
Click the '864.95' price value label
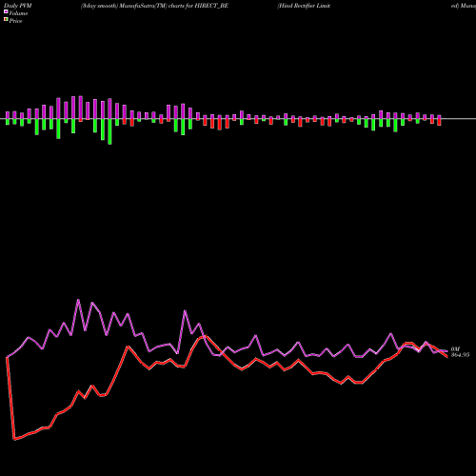coord(460,355)
